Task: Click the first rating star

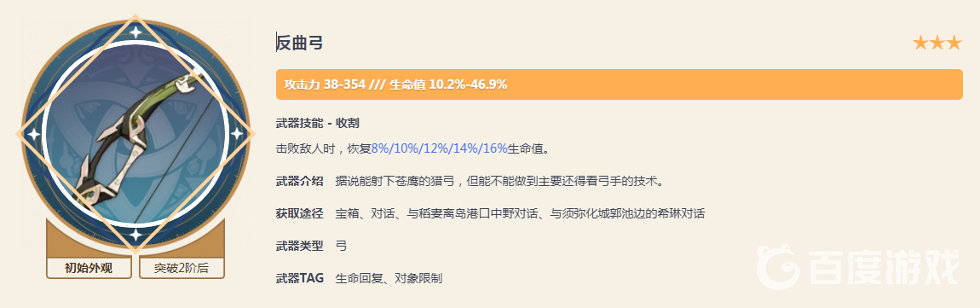Action: (x=920, y=44)
